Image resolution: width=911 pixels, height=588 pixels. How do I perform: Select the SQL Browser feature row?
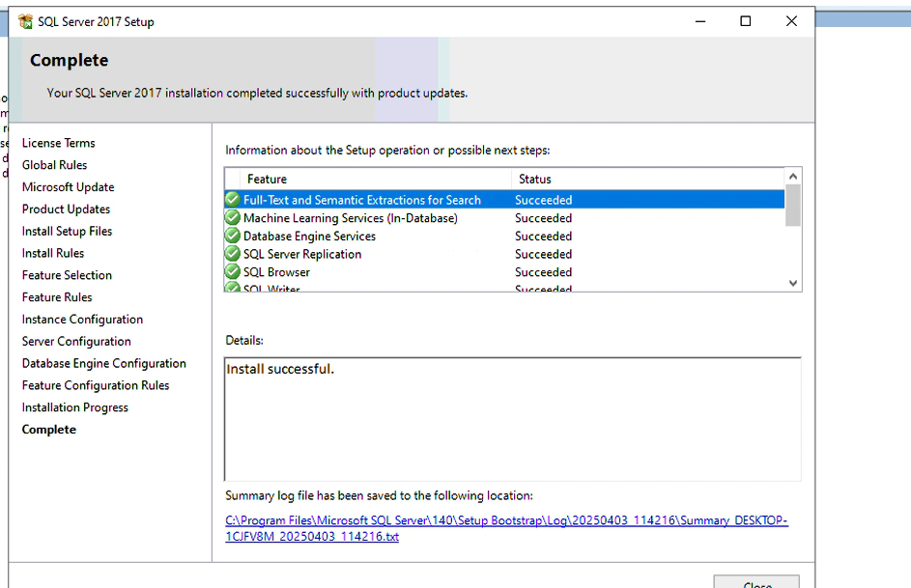504,271
